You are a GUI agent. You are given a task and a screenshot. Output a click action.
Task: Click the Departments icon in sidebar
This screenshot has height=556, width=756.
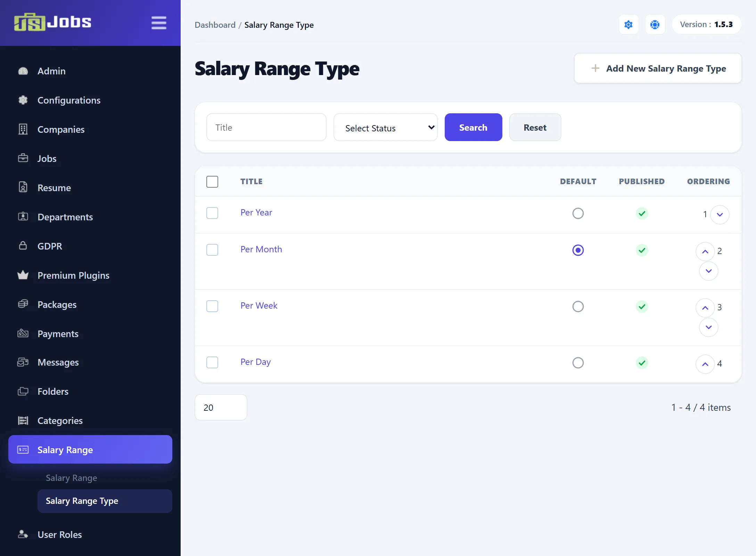click(x=23, y=217)
